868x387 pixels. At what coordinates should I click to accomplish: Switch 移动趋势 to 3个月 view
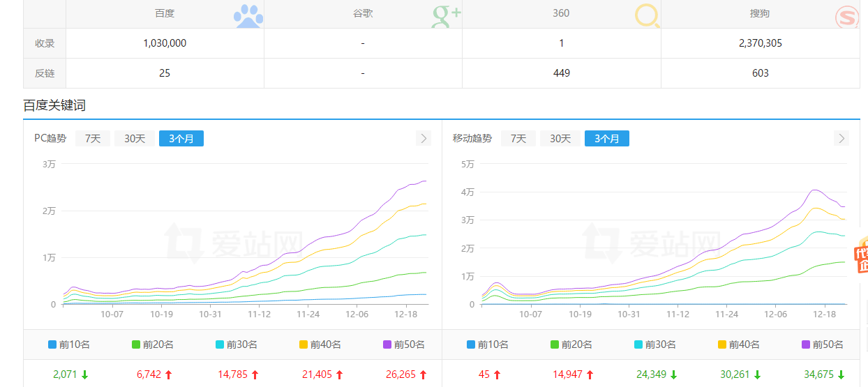click(607, 138)
